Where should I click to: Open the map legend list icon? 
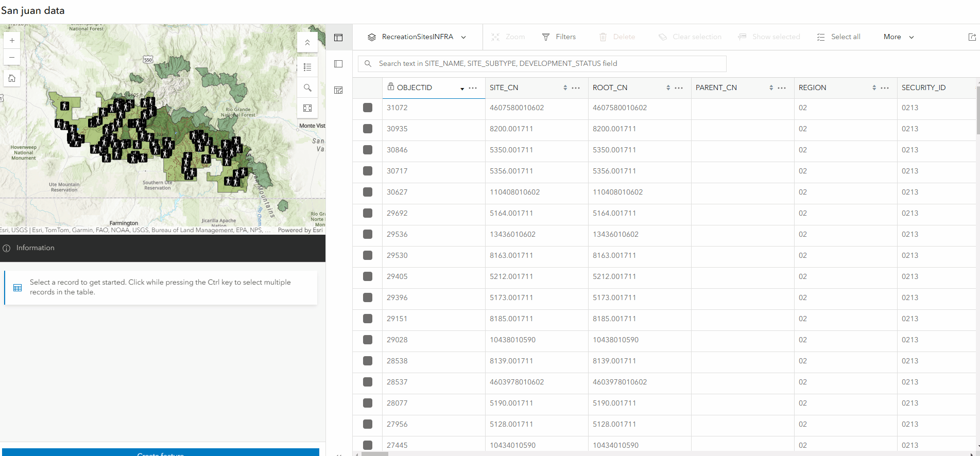[307, 67]
